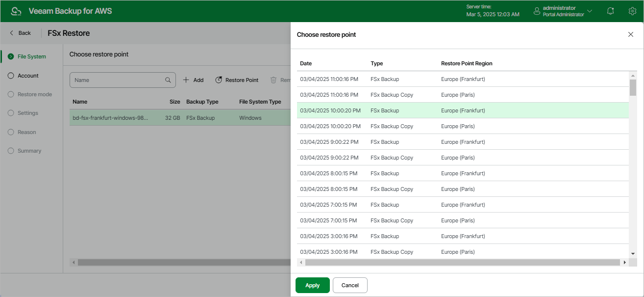Click the search magnifier icon in Name field
Viewport: 644px width, 297px height.
pyautogui.click(x=168, y=80)
